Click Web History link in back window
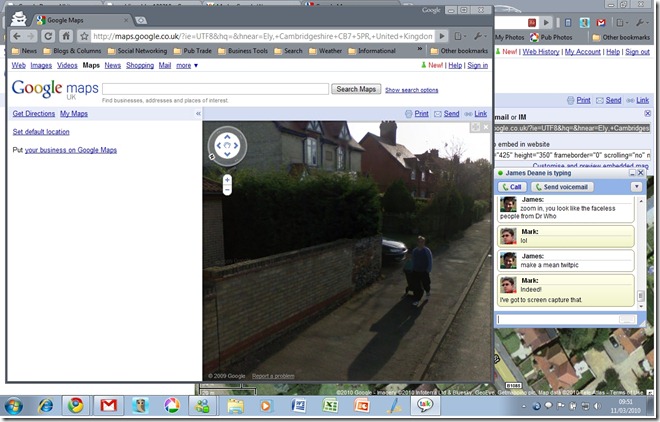The image size is (660, 422). coord(541,52)
